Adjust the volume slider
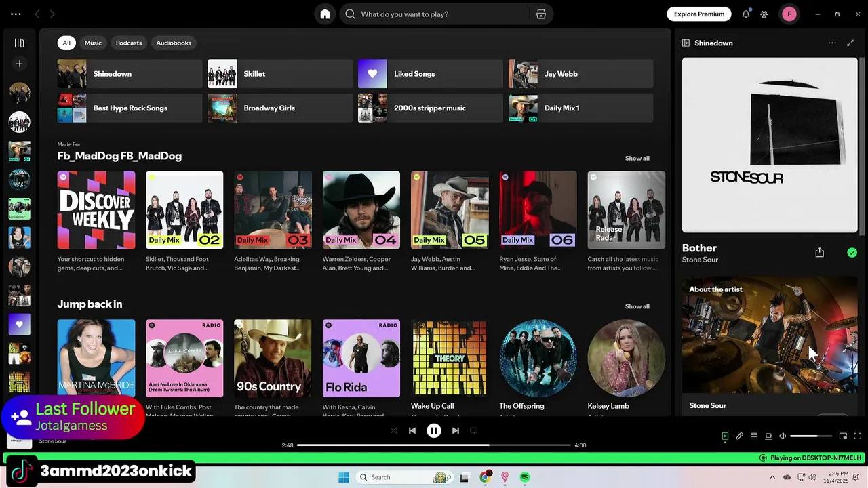Viewport: 868px width, 488px height. (x=811, y=436)
